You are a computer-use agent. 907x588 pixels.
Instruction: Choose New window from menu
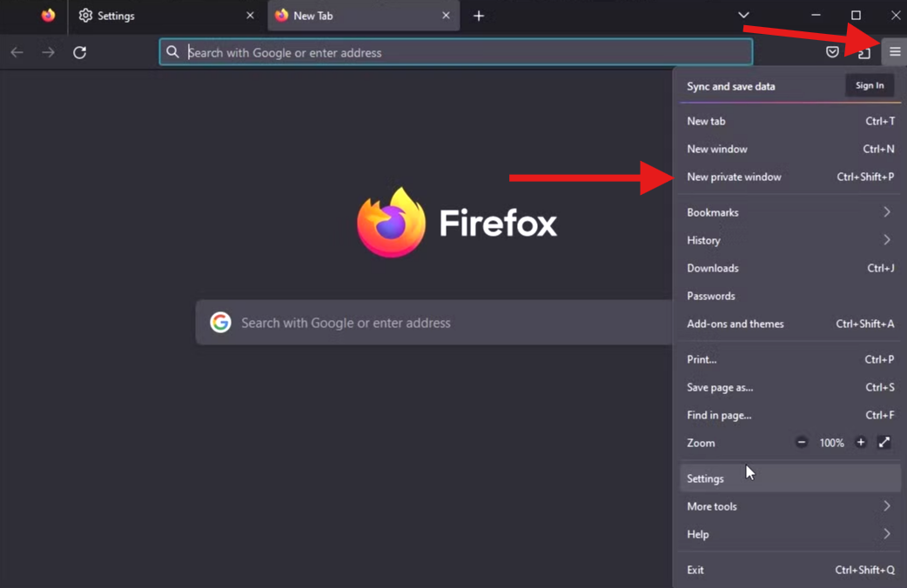click(x=790, y=149)
